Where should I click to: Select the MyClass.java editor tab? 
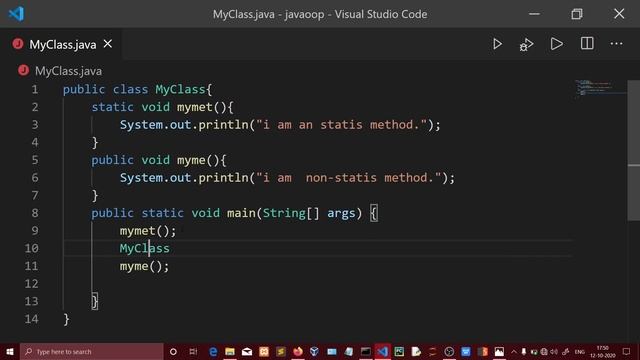click(x=61, y=44)
